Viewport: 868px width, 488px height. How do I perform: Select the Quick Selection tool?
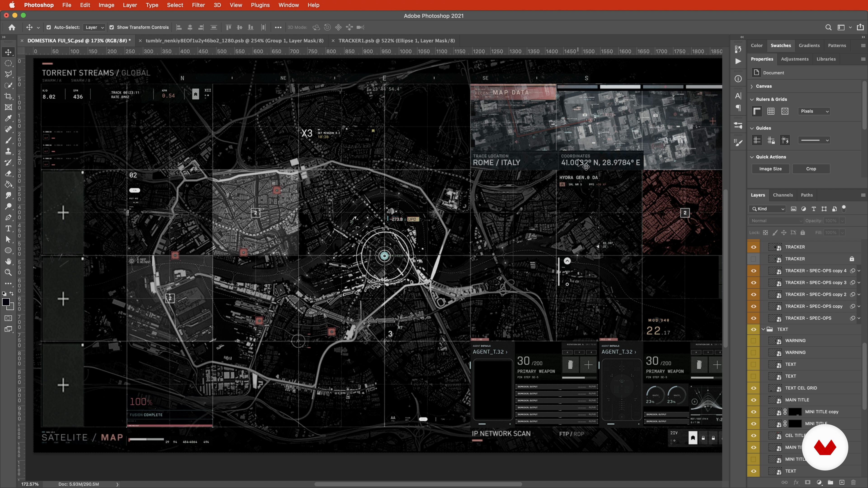click(x=8, y=85)
